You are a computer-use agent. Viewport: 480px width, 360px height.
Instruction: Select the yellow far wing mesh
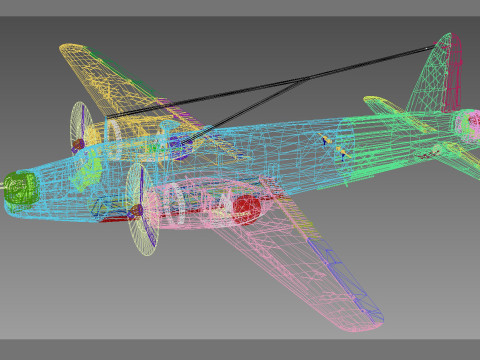pos(110,87)
